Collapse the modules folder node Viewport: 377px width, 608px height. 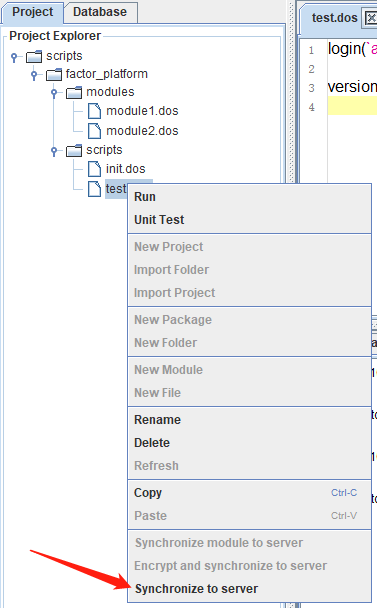(x=54, y=93)
